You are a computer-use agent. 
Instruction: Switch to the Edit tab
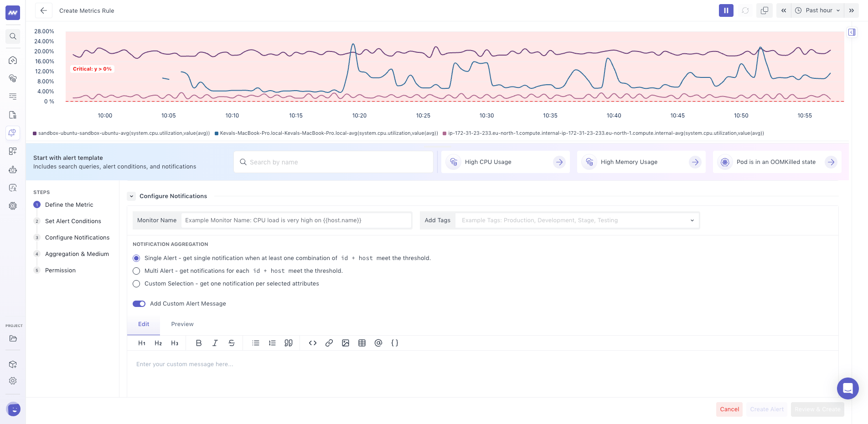(x=144, y=324)
